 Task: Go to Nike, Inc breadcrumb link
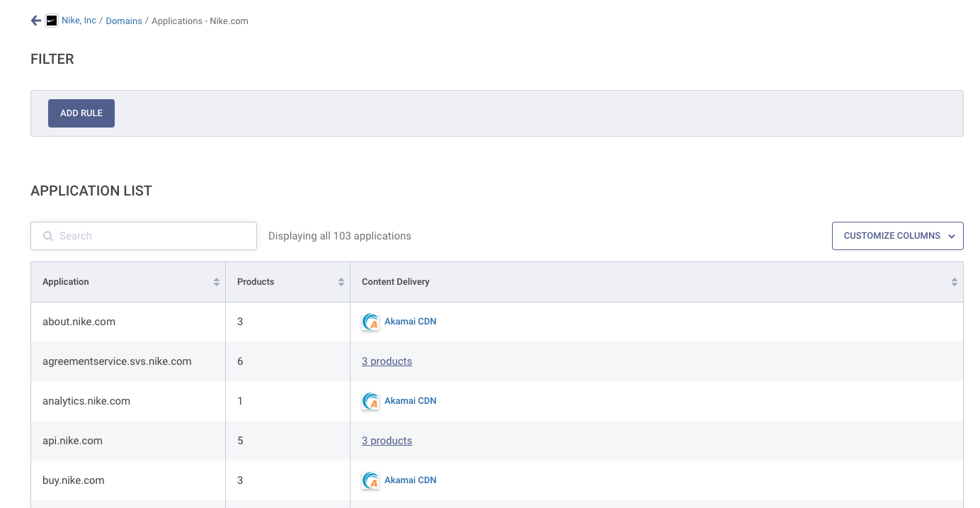[79, 21]
